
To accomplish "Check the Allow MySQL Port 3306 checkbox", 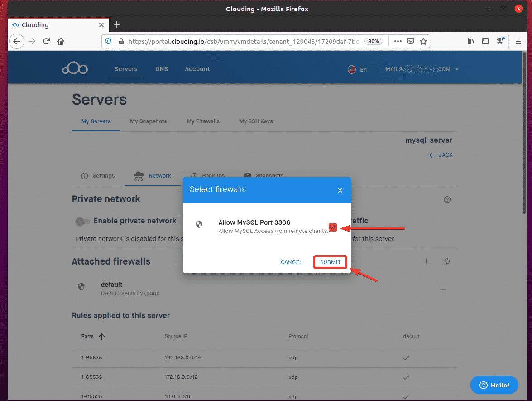I will [x=333, y=227].
